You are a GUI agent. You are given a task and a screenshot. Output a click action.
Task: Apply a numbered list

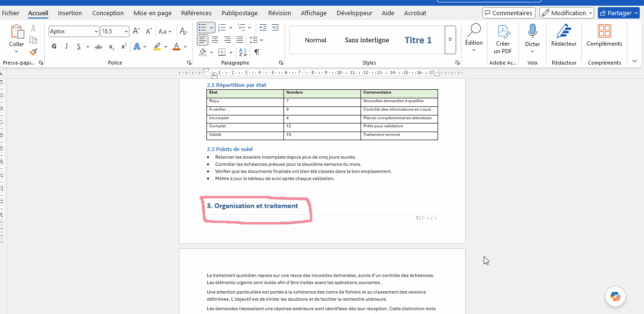point(222,27)
